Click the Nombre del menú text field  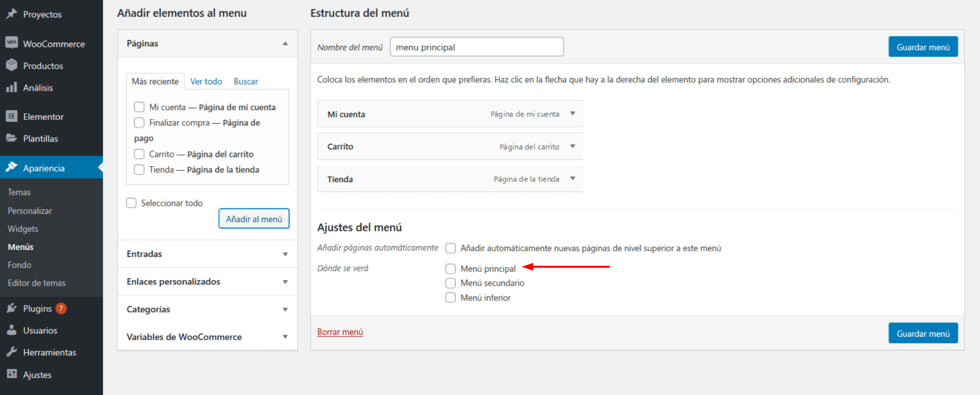[x=477, y=47]
